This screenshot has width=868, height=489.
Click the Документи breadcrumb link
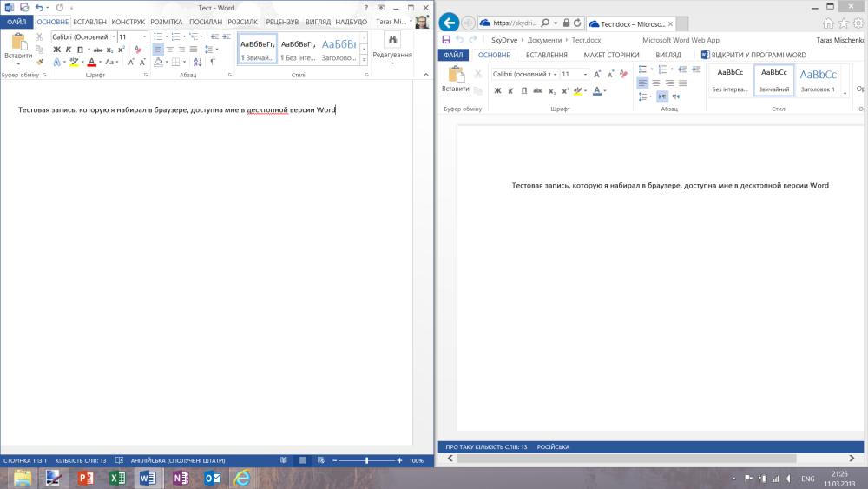click(x=544, y=39)
